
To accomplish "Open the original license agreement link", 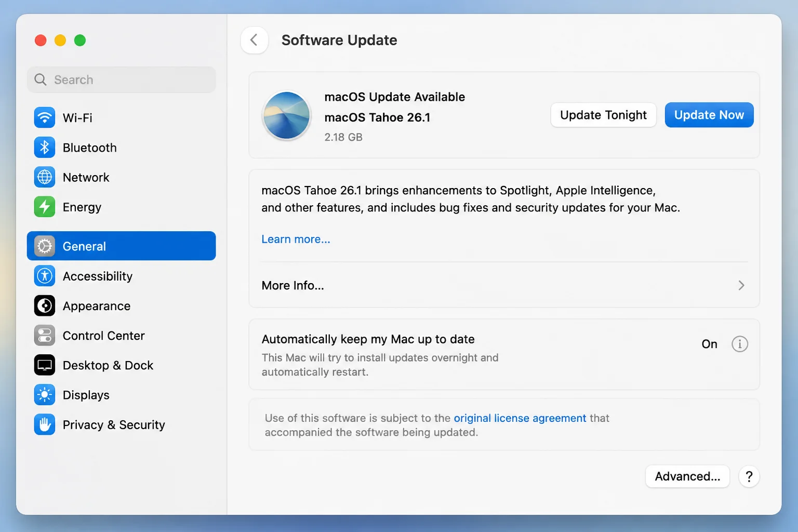I will [x=520, y=418].
